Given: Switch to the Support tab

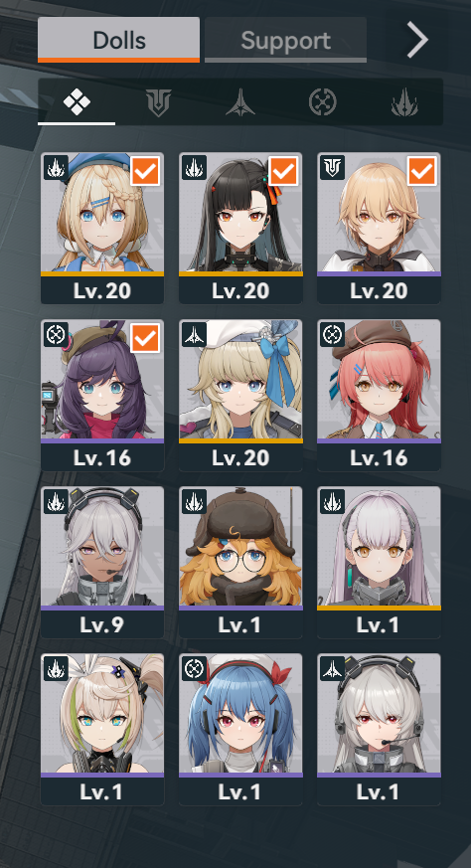Looking at the screenshot, I should [285, 40].
